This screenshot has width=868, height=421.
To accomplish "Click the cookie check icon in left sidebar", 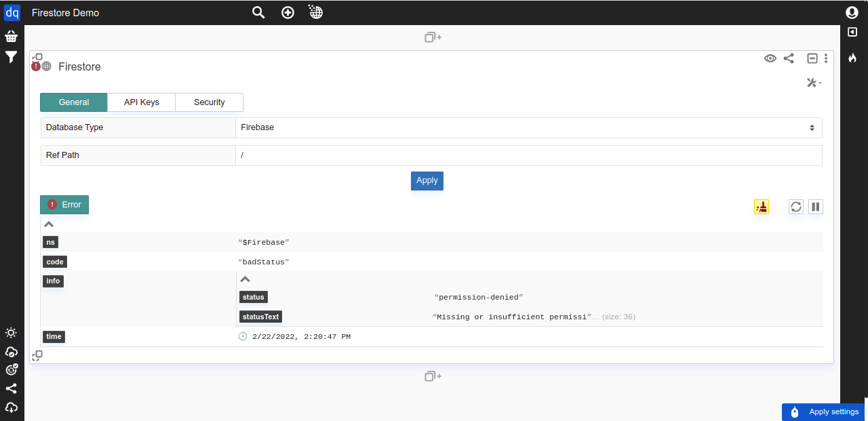I will 12,369.
